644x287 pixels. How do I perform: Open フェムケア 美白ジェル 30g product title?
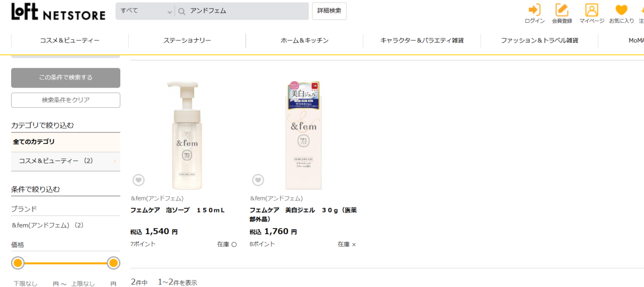[303, 214]
